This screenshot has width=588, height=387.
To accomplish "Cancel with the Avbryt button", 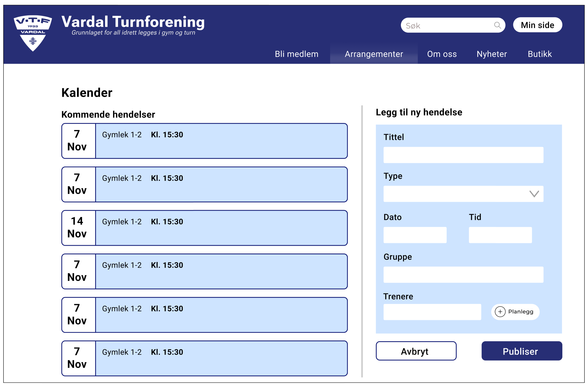I will (x=416, y=351).
